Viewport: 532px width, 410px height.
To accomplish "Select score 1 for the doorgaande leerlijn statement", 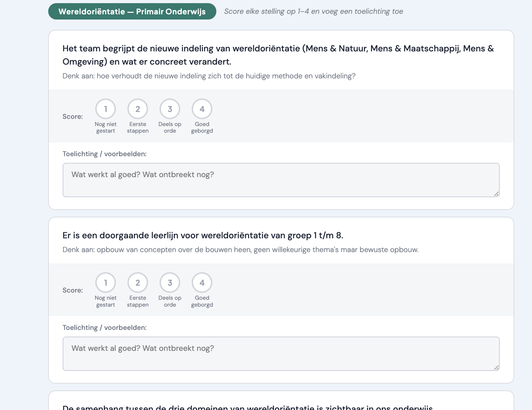I will point(106,283).
